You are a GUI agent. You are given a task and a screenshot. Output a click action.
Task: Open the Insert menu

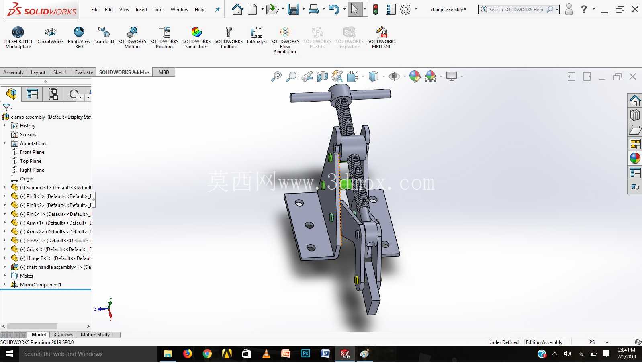(141, 10)
